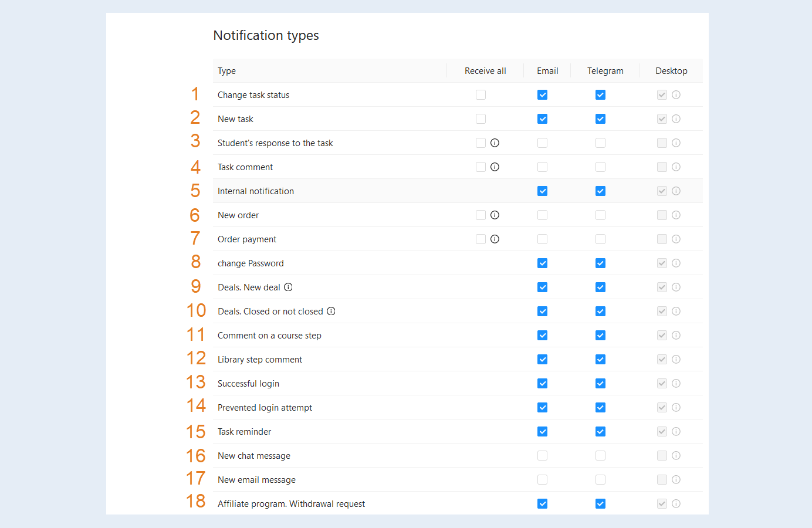This screenshot has height=528, width=812.
Task: Click Desktop info icon in Task comment row
Action: (676, 167)
